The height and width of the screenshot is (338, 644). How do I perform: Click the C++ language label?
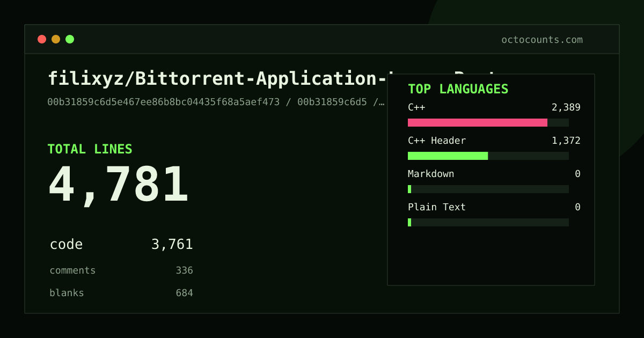tap(416, 107)
